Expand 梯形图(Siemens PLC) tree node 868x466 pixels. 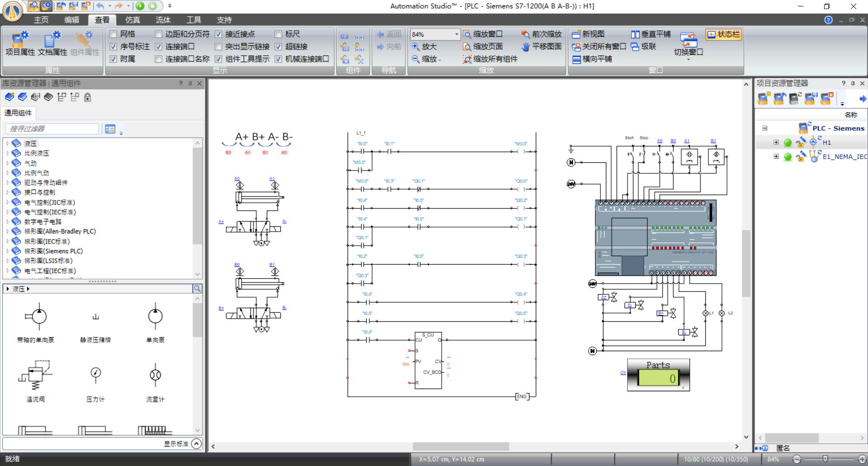pos(7,251)
